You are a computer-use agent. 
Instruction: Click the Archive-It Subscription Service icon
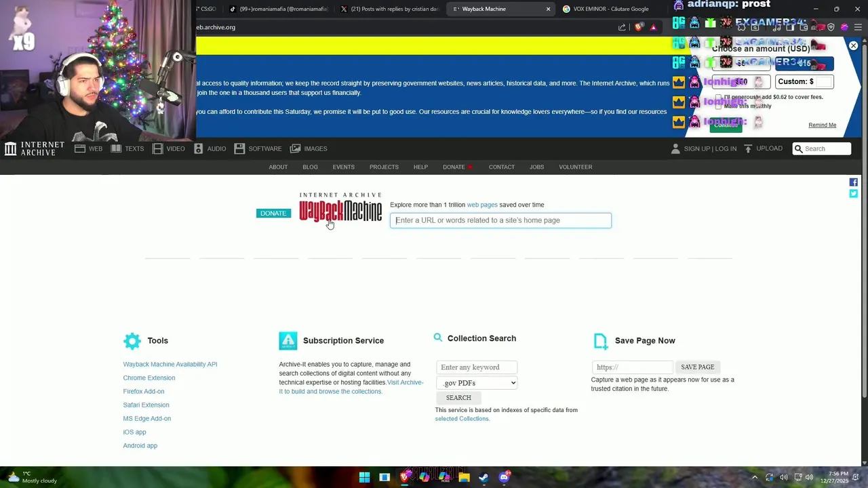click(x=288, y=340)
